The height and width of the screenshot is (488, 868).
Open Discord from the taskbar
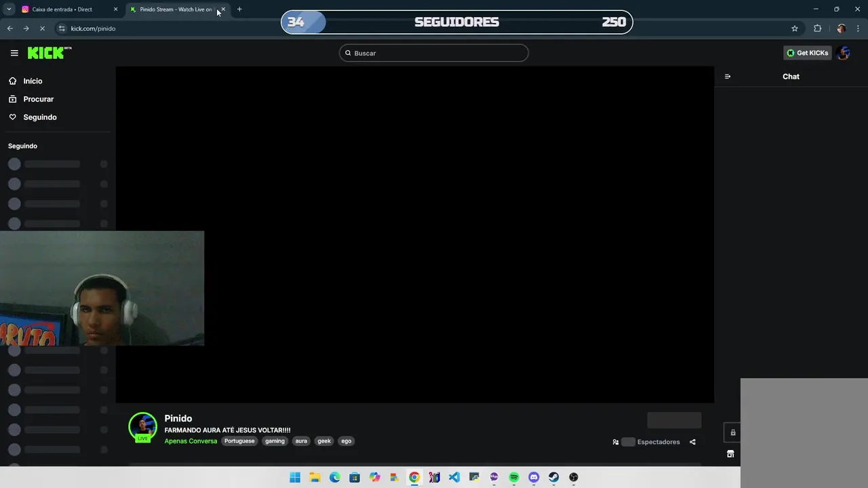pyautogui.click(x=534, y=477)
